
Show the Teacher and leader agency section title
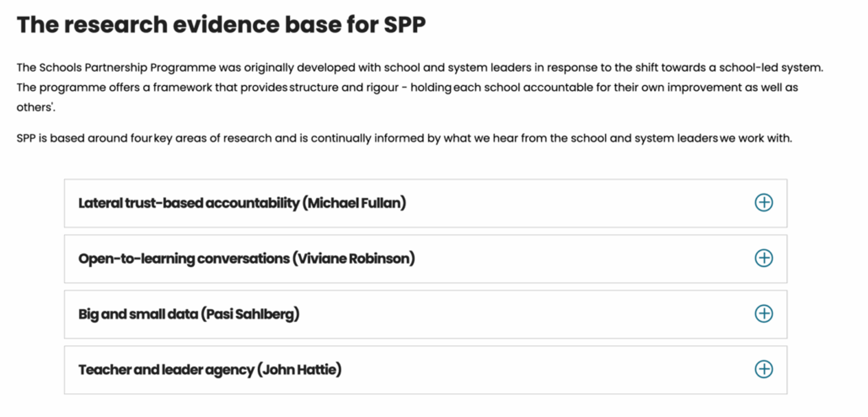(166, 370)
